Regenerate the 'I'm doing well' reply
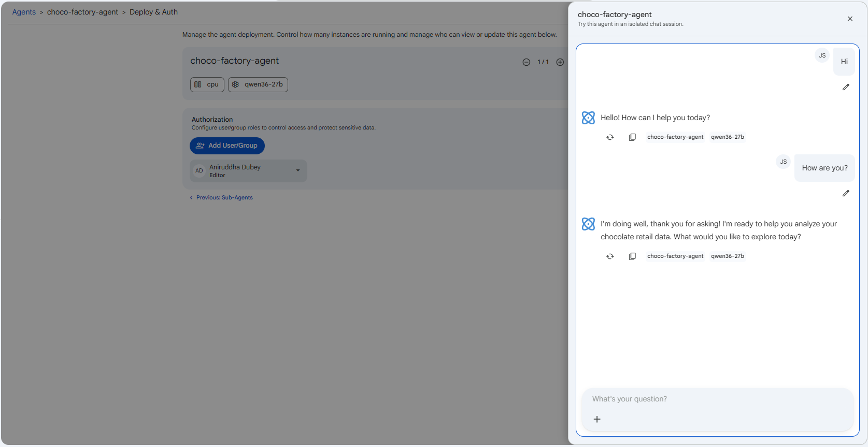 pos(610,256)
